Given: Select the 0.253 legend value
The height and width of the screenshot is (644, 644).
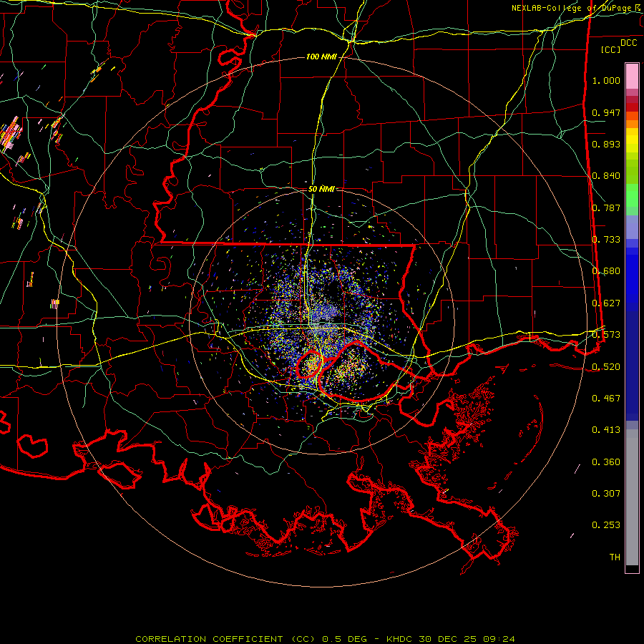Looking at the screenshot, I should click(x=606, y=525).
